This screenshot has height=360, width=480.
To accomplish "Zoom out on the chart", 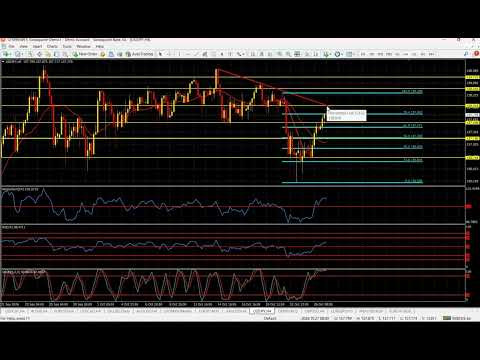I will click(x=288, y=54).
